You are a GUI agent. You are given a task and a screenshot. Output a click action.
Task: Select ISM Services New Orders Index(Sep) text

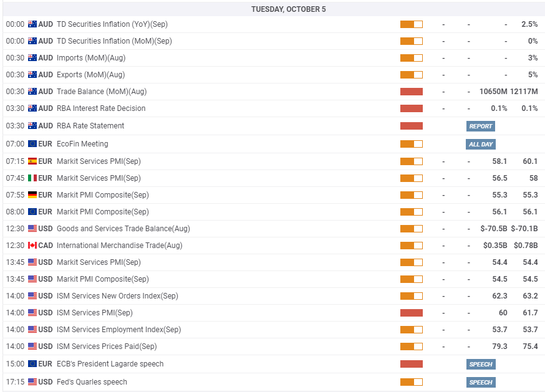pos(117,296)
